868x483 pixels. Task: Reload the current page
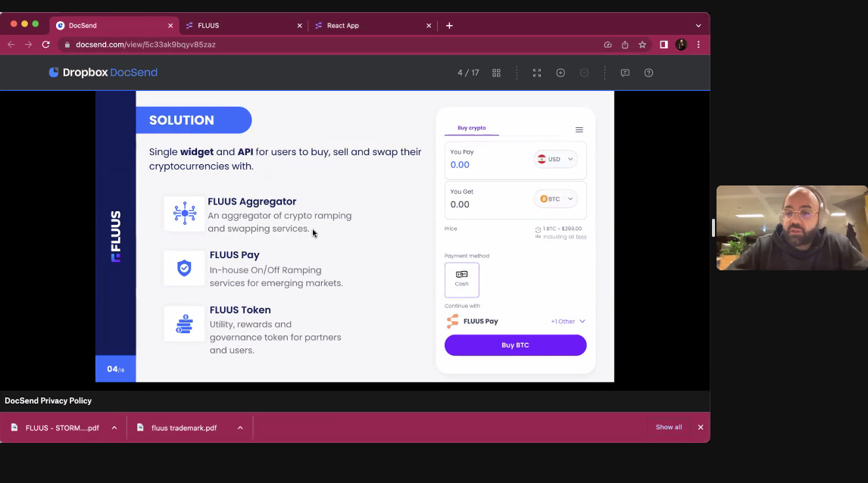click(46, 44)
